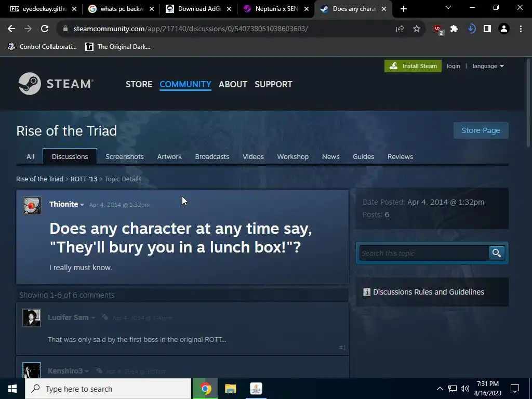Go to Steam STORE menu

coord(139,84)
